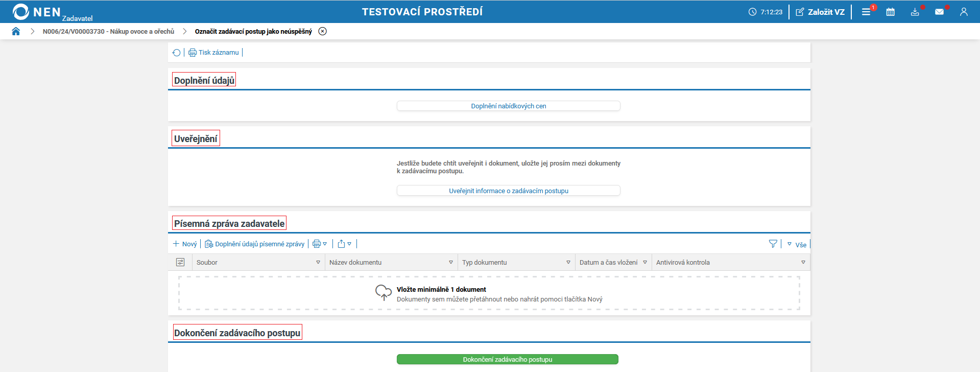Open the downloads icon in the header
The image size is (980, 372).
[915, 12]
